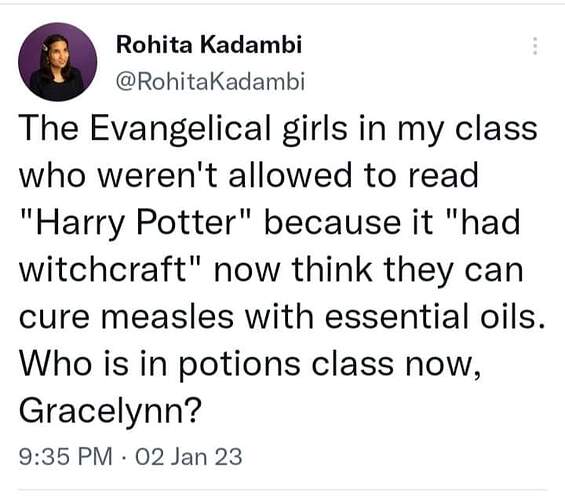Select the 02 Jan 23 date
This screenshot has width=565, height=500.
[x=189, y=456]
